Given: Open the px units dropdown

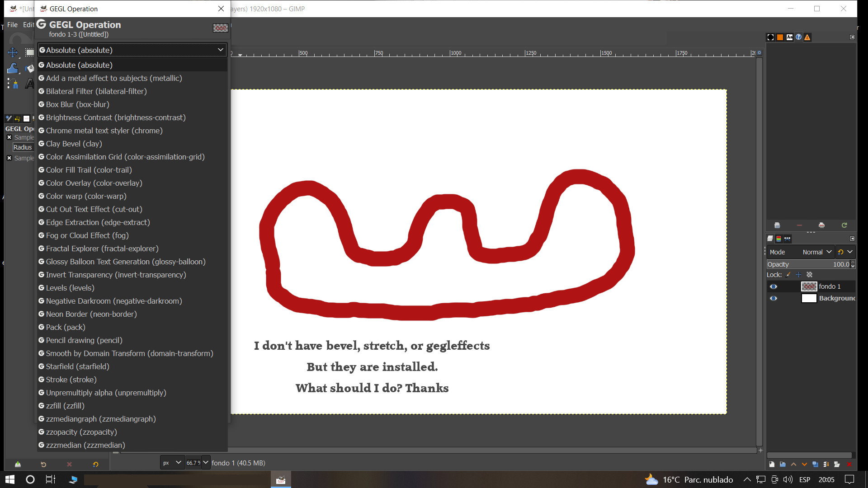Looking at the screenshot, I should (172, 463).
